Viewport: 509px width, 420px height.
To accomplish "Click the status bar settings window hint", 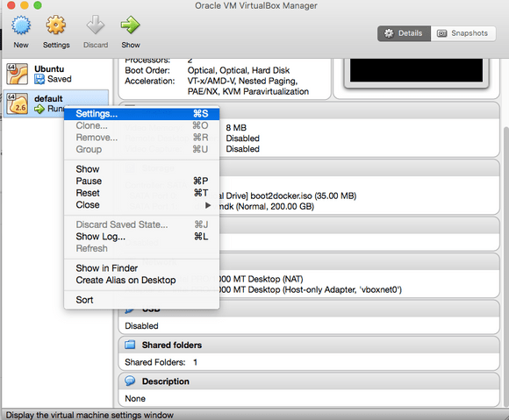I will click(x=90, y=415).
